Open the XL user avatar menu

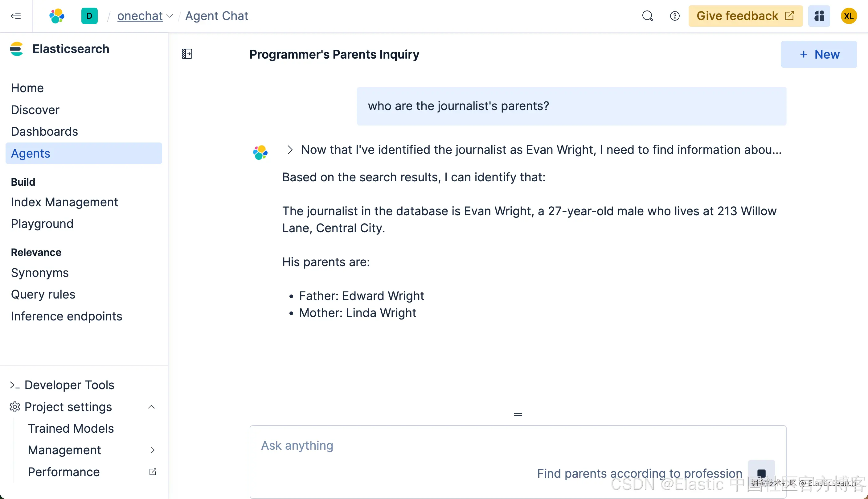849,16
